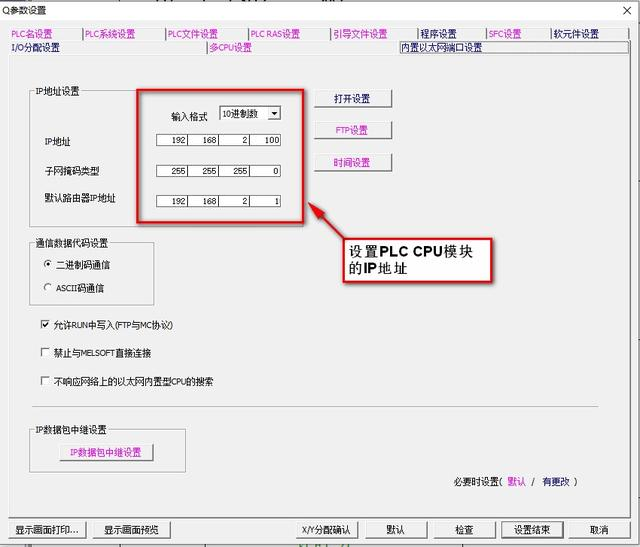Click the IP地址 last octet field (100)

point(265,140)
